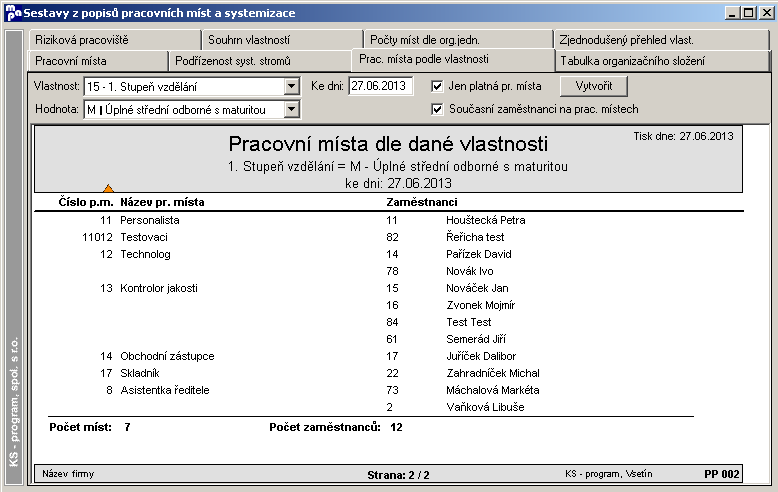Click the Ke dni date field

380,86
